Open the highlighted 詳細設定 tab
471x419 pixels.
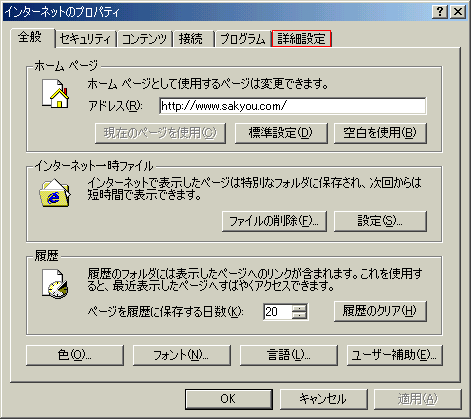pos(301,39)
